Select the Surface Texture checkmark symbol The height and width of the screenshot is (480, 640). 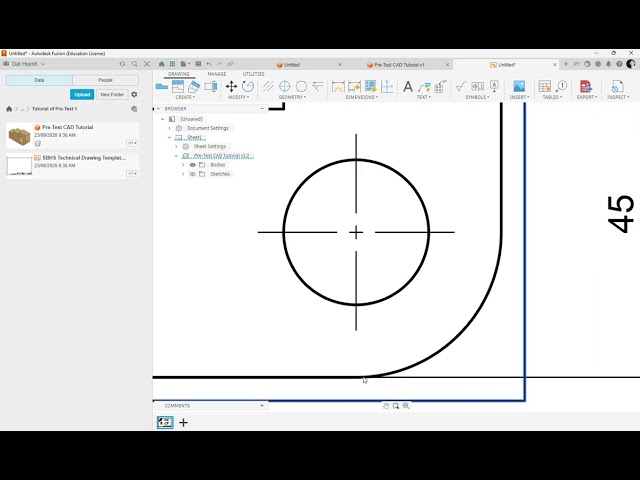[x=461, y=86]
